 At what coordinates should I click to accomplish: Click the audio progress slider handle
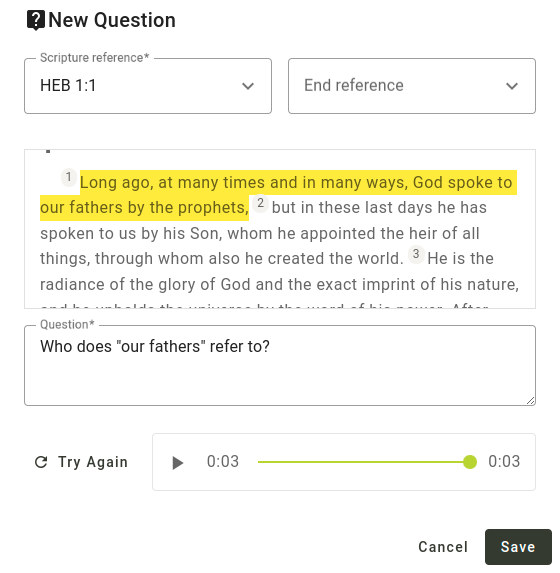tap(470, 462)
